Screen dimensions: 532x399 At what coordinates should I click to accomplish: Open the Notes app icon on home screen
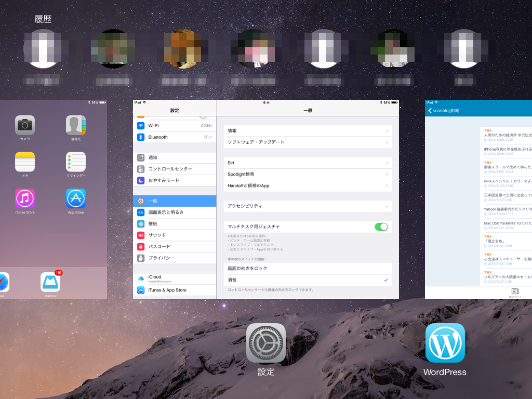[25, 162]
